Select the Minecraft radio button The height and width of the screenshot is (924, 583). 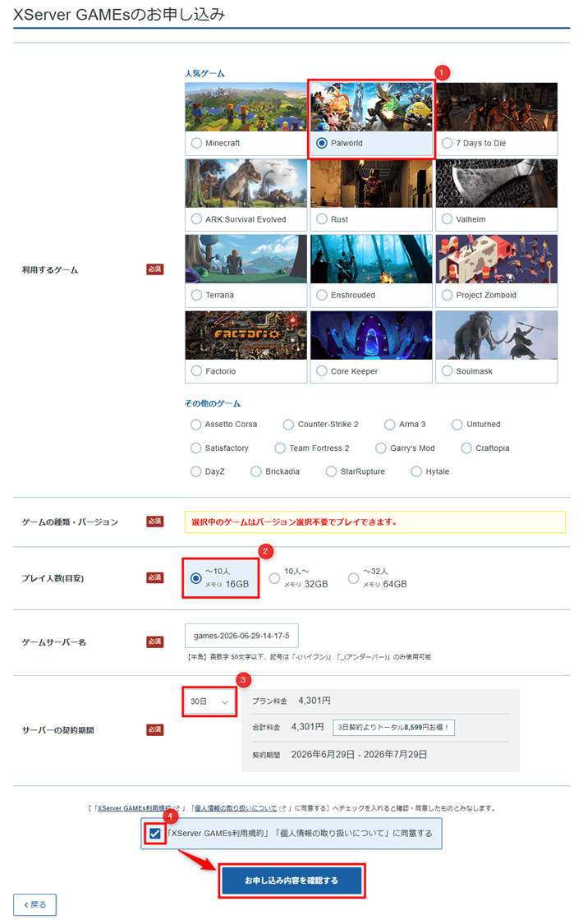click(197, 143)
